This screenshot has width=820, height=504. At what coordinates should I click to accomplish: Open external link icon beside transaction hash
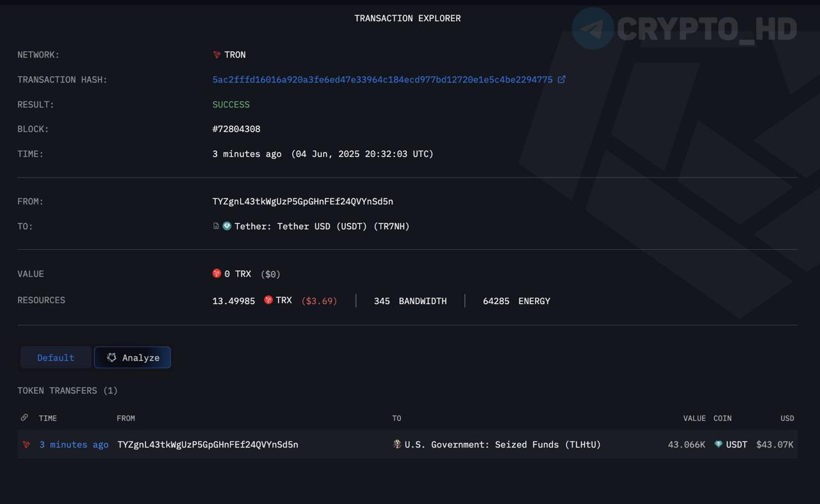click(562, 79)
